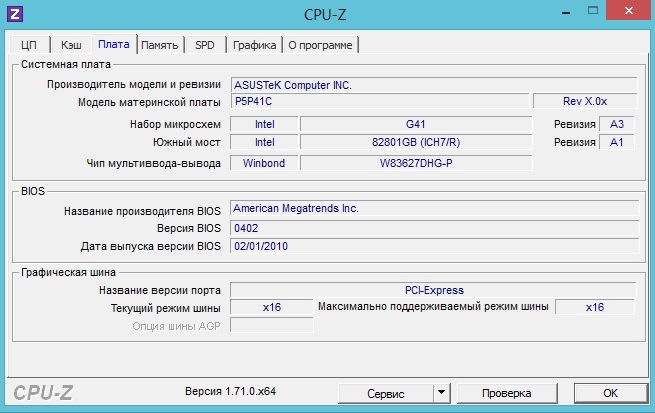Select the BIOS version 0402 value

[x=434, y=228]
